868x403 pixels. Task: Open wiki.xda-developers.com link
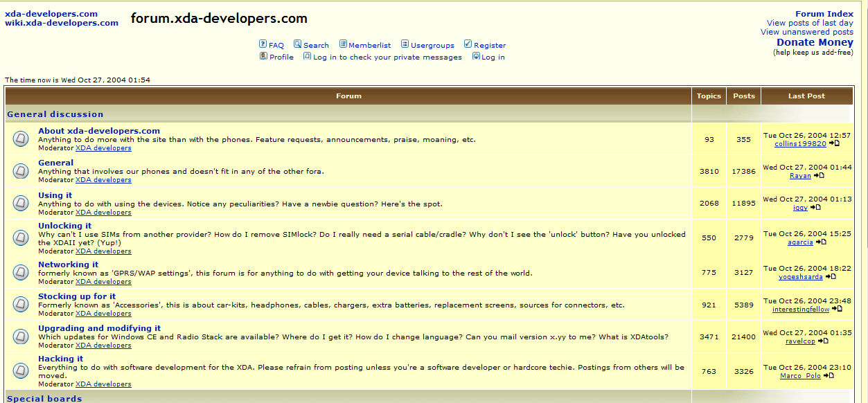(62, 22)
